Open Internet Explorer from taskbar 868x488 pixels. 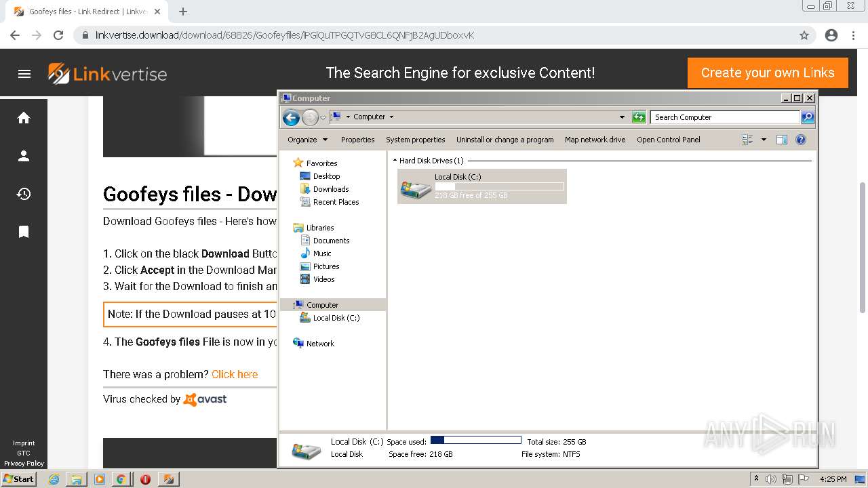54,479
